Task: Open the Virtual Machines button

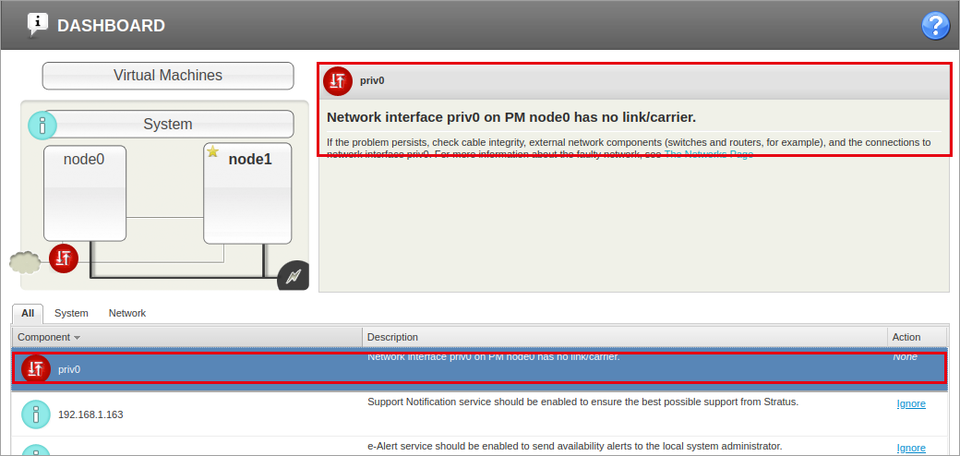Action: [x=168, y=76]
